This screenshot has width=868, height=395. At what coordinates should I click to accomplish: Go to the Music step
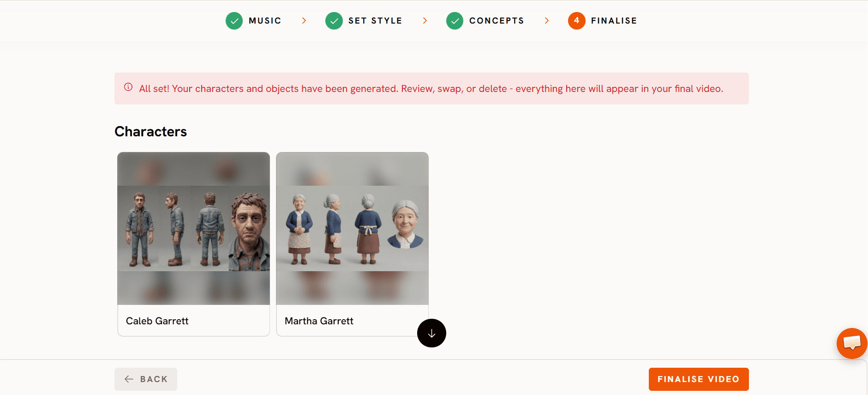click(265, 21)
